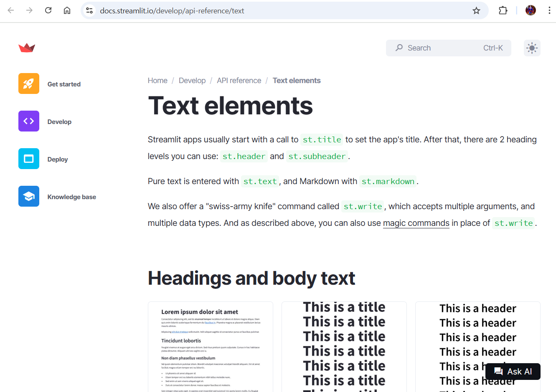Reload the page with the refresh icon
Image resolution: width=556 pixels, height=392 pixels.
(x=48, y=10)
